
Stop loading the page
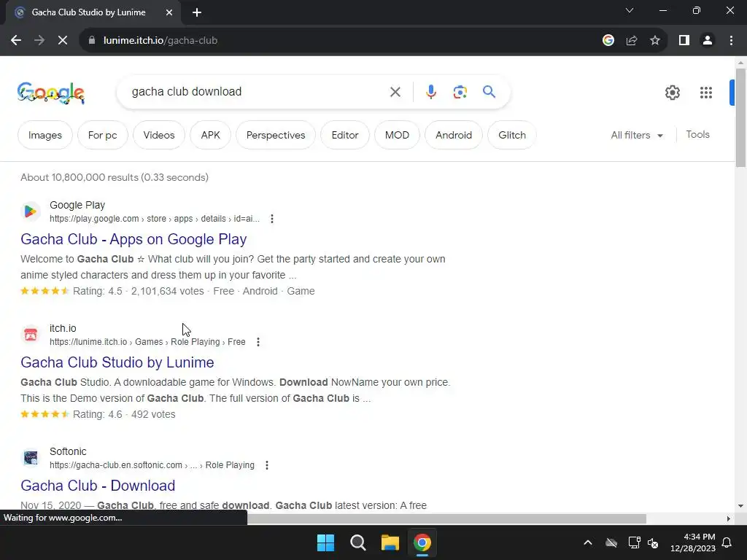[63, 41]
